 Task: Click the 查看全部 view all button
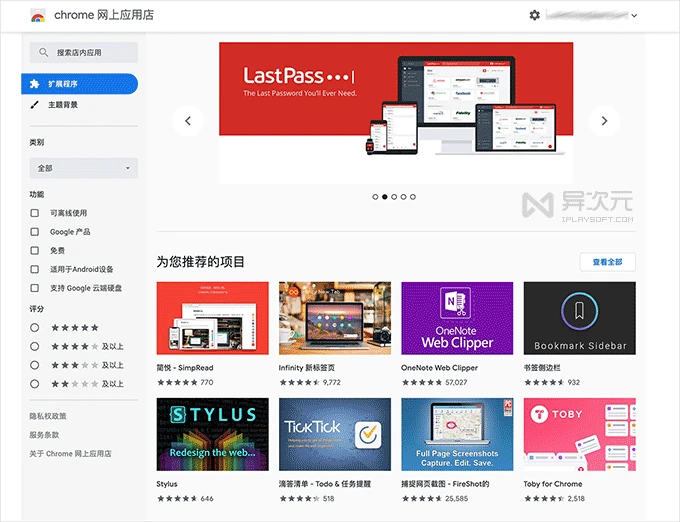pos(608,262)
